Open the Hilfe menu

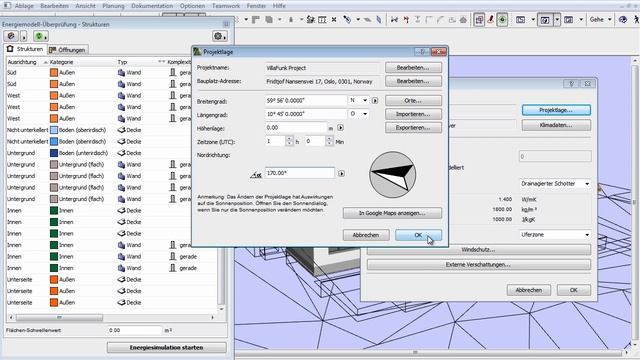click(x=279, y=6)
